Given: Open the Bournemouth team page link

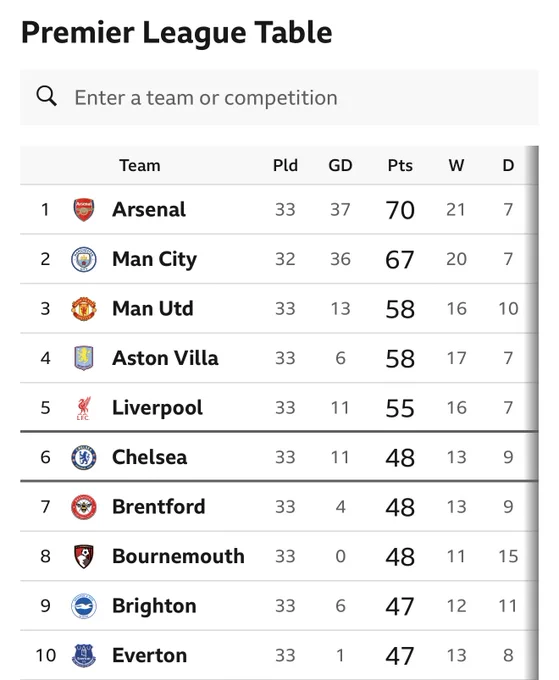Looking at the screenshot, I should (x=178, y=556).
